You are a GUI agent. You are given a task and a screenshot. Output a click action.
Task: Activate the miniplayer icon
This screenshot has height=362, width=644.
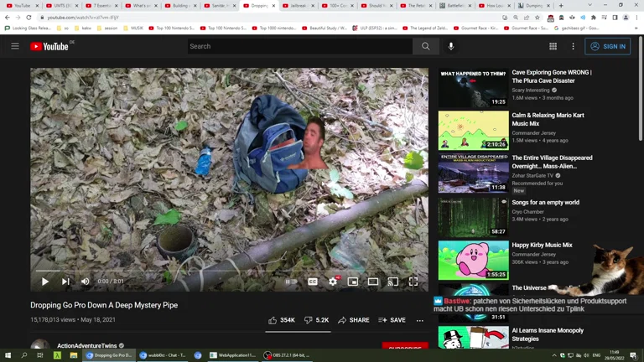point(353,282)
